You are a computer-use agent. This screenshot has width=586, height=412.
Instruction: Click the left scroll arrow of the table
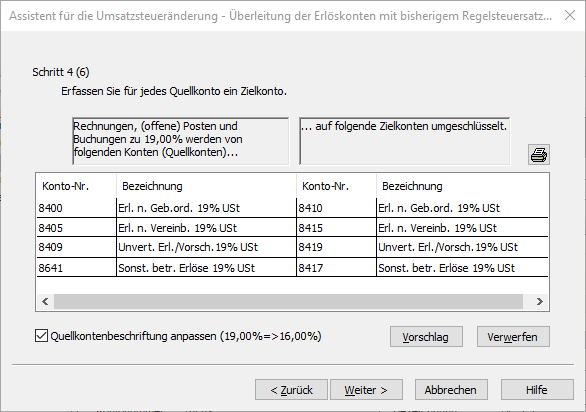45,301
